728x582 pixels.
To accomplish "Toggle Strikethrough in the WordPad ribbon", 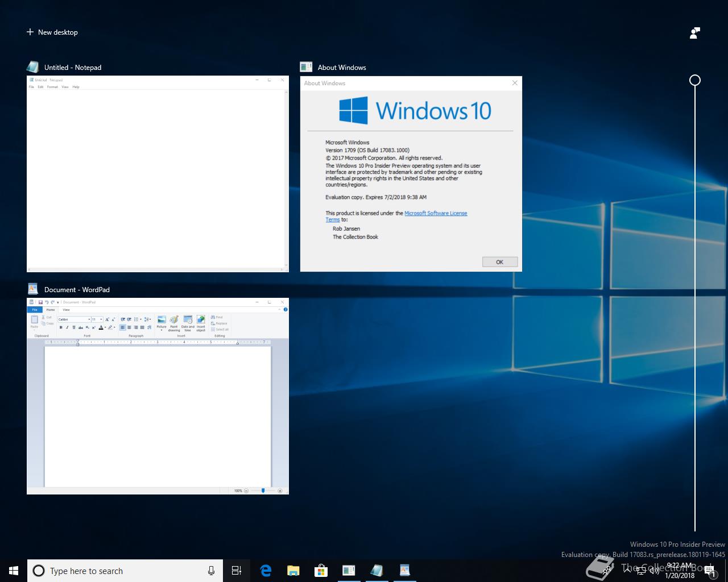I will pyautogui.click(x=81, y=327).
